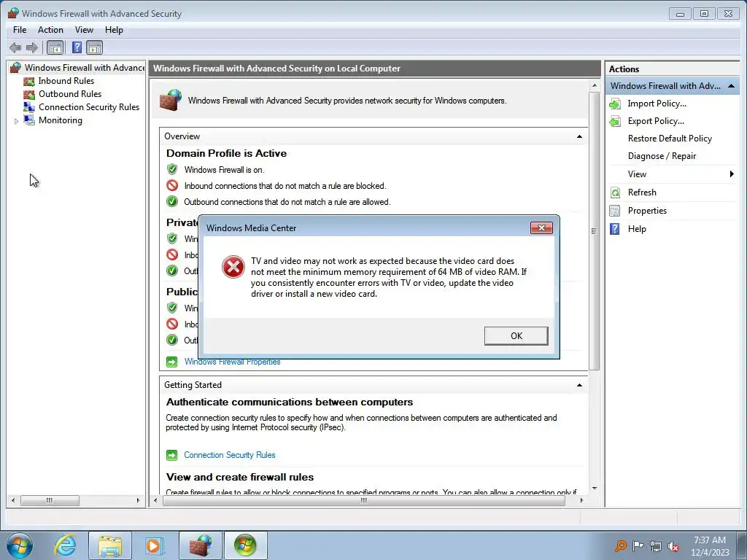This screenshot has width=747, height=560.
Task: Close the Windows Media Center error dialog
Action: pos(541,227)
